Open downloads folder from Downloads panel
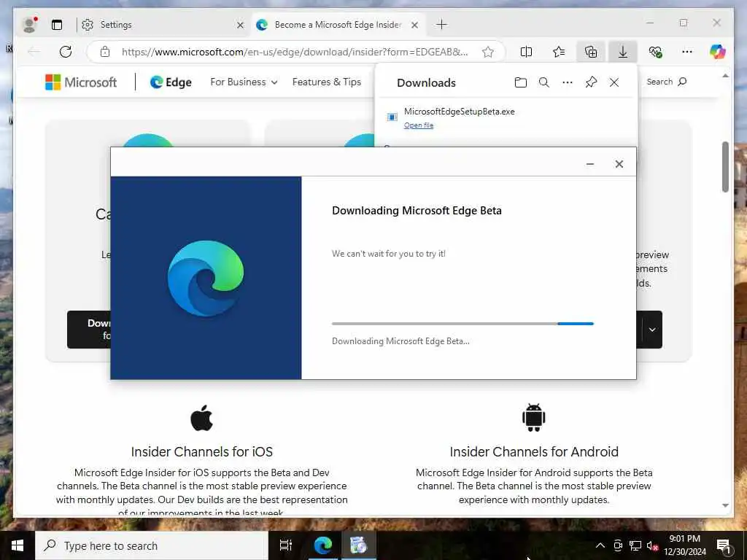Image resolution: width=747 pixels, height=560 pixels. pos(521,82)
